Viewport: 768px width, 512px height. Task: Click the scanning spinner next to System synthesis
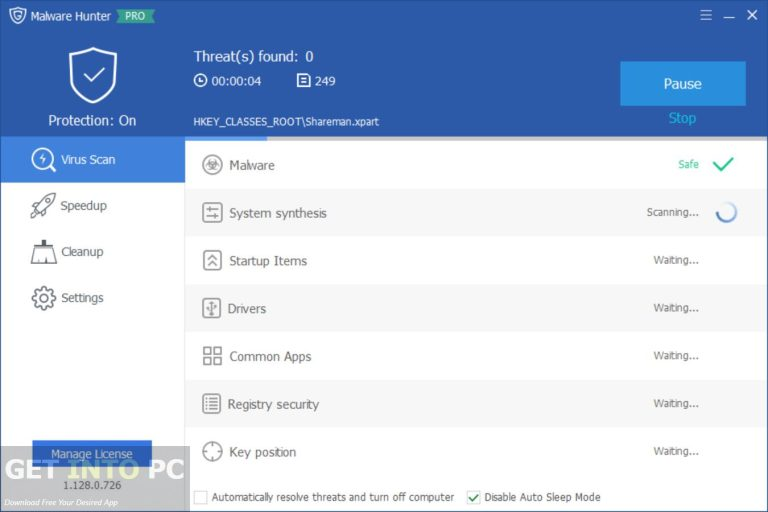(726, 212)
